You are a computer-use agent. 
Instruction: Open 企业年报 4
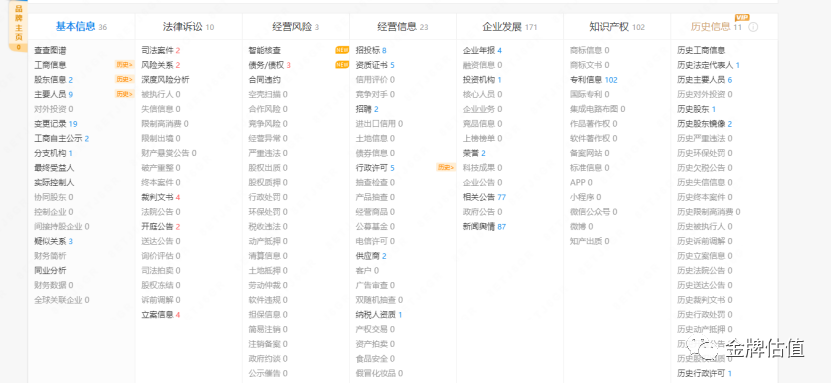click(x=482, y=51)
